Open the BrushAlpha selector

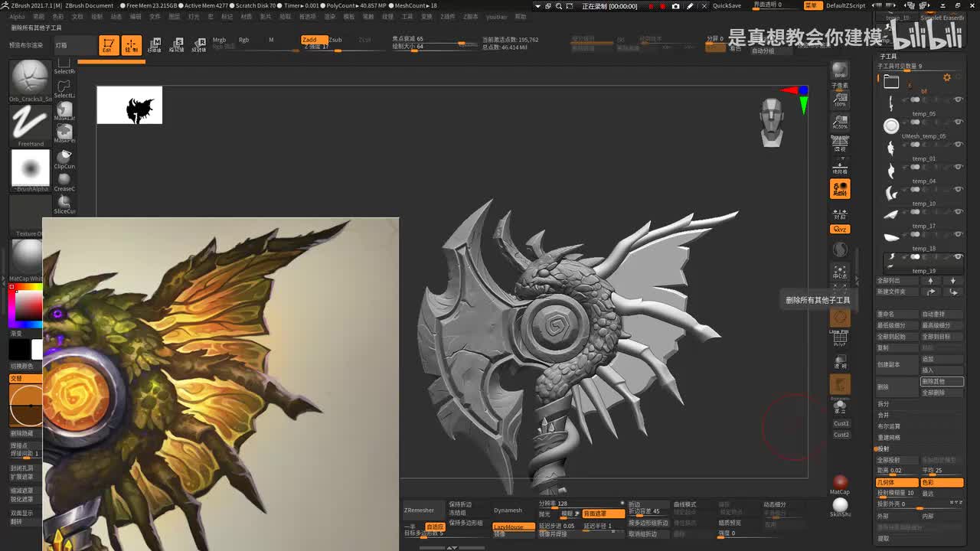[x=31, y=170]
